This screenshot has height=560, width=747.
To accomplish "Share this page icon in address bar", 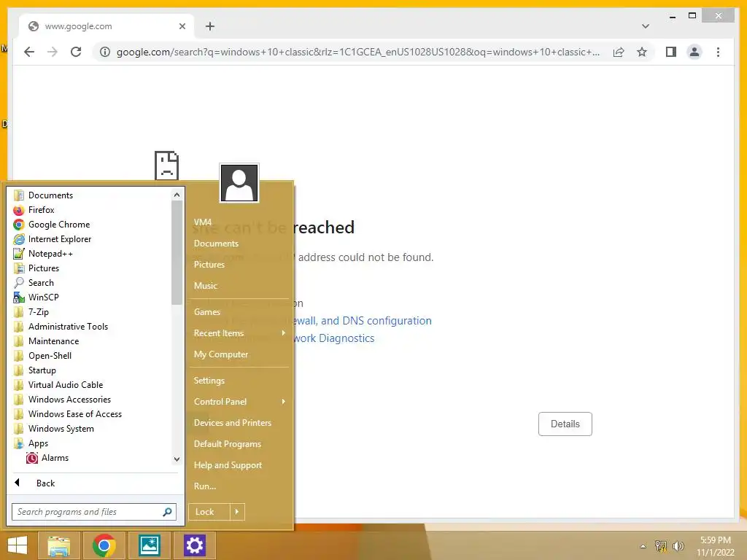I will (x=619, y=52).
